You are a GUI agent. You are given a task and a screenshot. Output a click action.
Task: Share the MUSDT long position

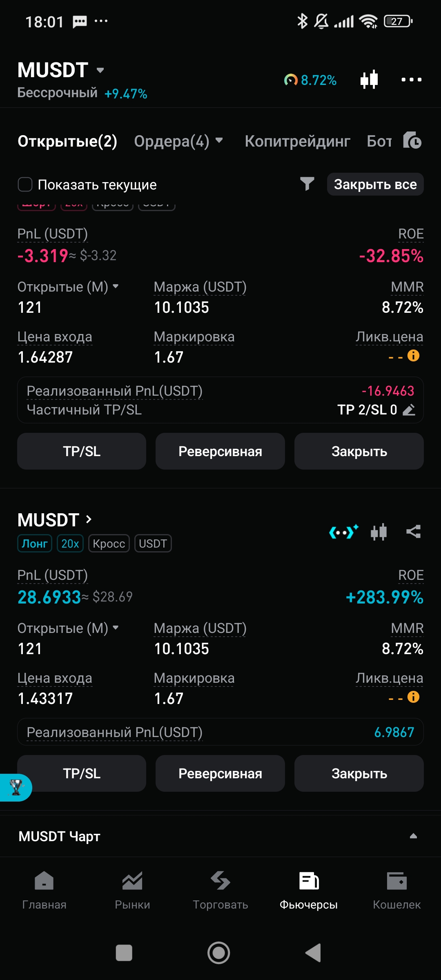pyautogui.click(x=413, y=532)
